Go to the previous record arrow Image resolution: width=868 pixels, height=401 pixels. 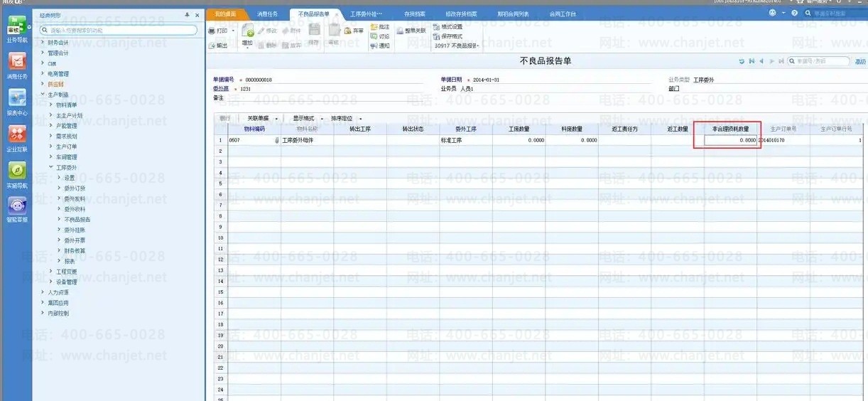coord(761,62)
